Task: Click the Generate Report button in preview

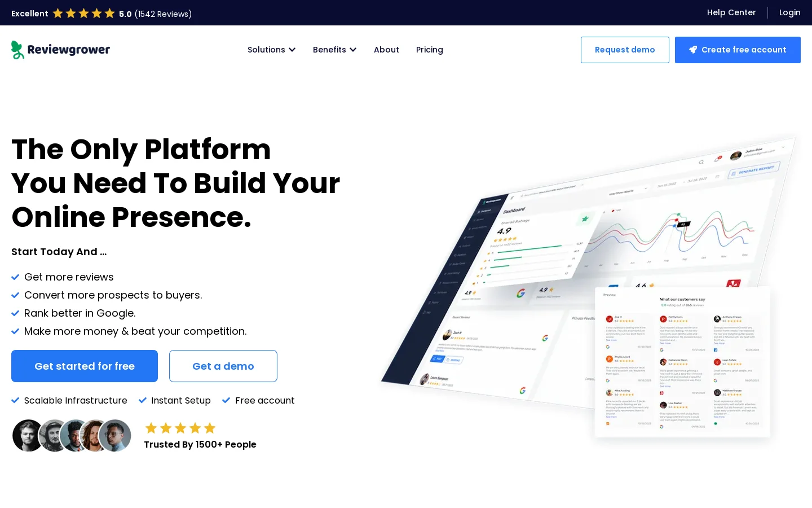Action: [x=754, y=170]
